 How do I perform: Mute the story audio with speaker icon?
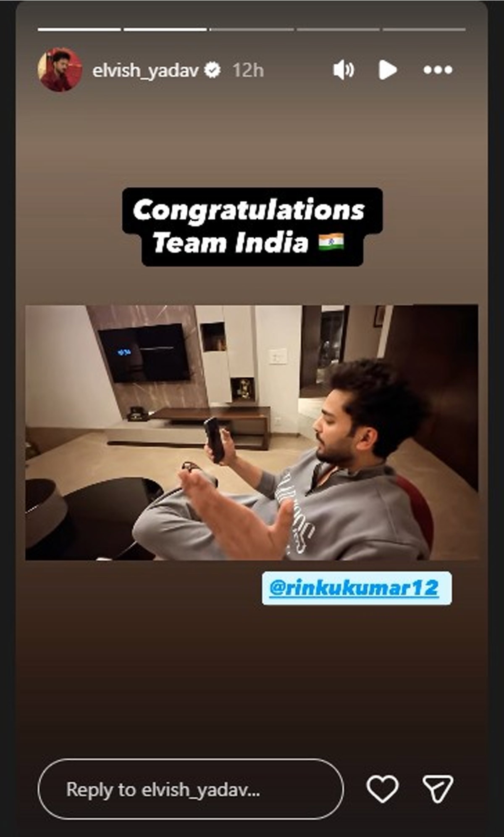pos(344,70)
